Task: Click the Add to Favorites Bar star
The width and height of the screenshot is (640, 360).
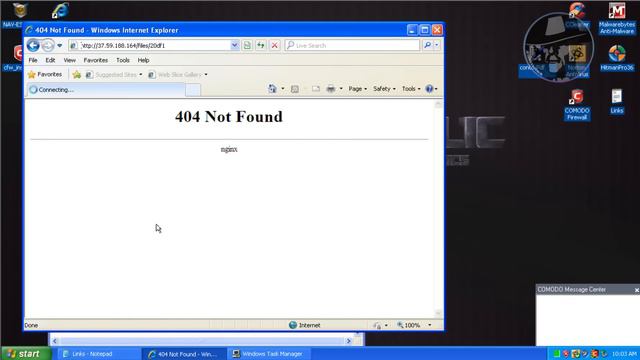Action: (x=76, y=74)
